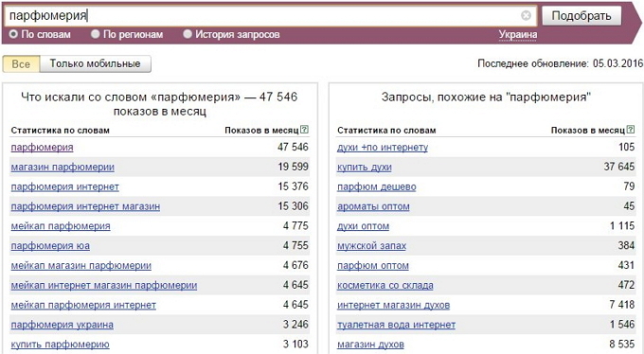Open the 'интернет магазин духов' link
The height and width of the screenshot is (354, 644).
393,305
